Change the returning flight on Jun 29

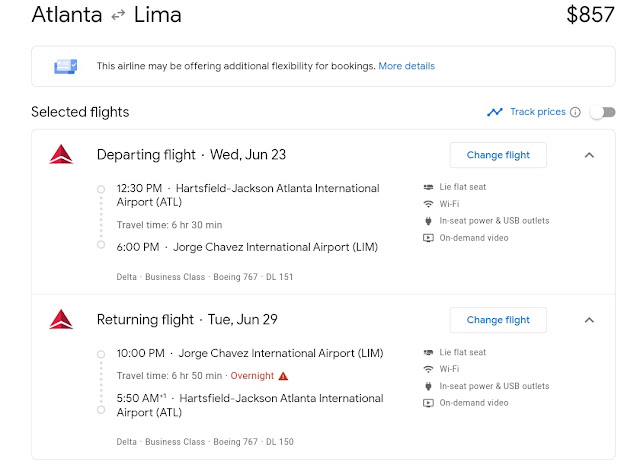(x=498, y=320)
